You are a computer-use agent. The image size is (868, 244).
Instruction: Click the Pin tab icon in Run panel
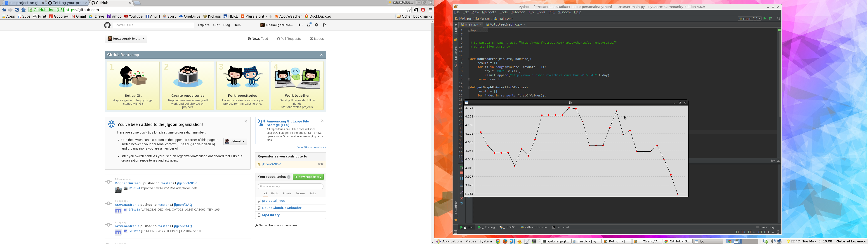[462, 192]
